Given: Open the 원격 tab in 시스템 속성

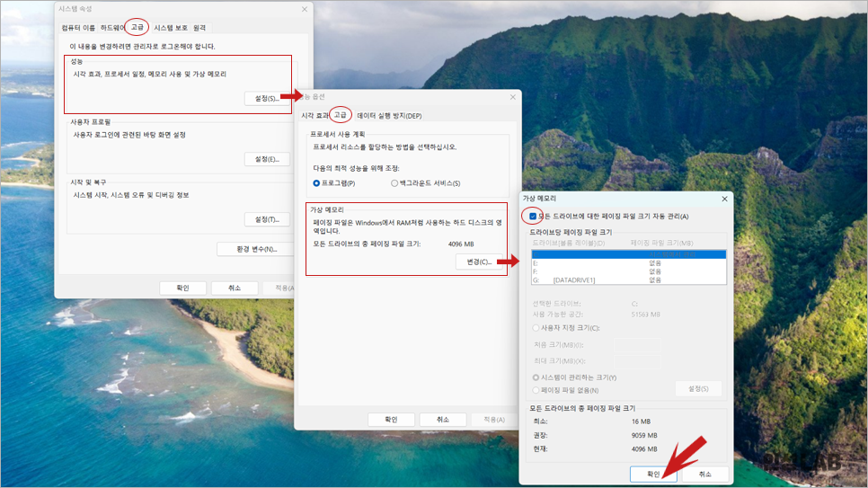Looking at the screenshot, I should [199, 28].
